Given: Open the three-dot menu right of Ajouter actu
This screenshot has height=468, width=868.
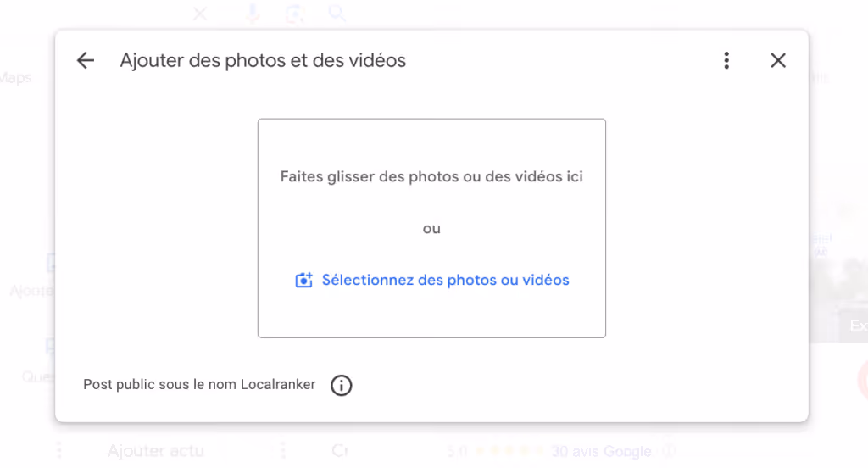Looking at the screenshot, I should 283,450.
